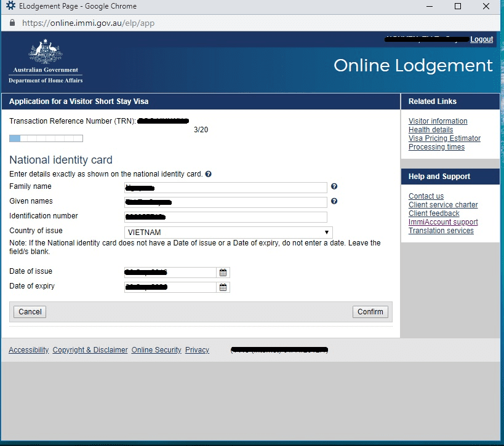Click the Identification number input field
504x446 pixels.
(225, 217)
